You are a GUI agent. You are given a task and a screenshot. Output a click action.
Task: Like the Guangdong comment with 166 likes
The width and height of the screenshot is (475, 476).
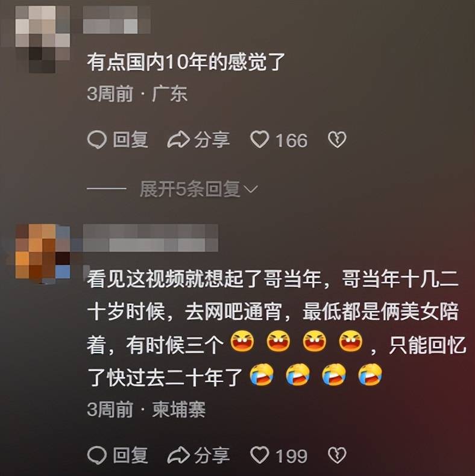coord(259,140)
